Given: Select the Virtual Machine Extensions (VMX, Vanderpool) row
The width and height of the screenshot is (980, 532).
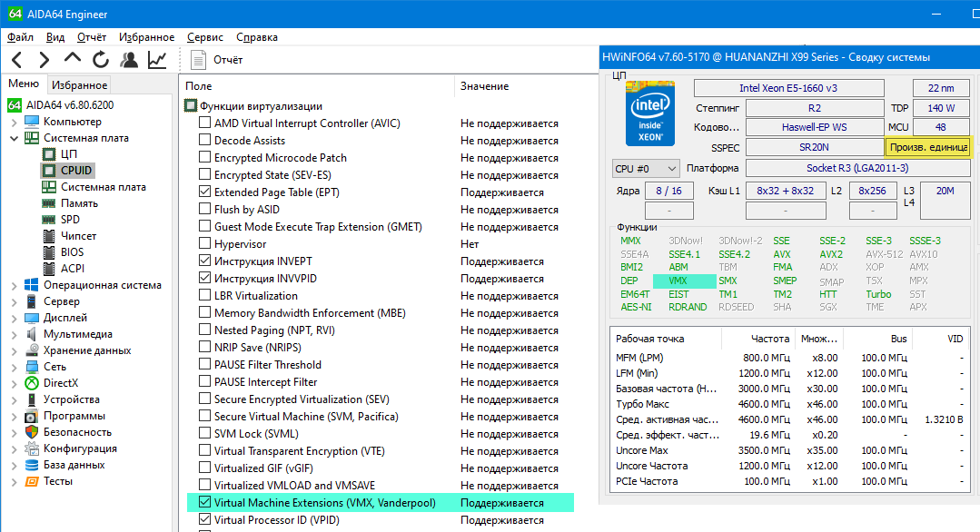Looking at the screenshot, I should 324,503.
